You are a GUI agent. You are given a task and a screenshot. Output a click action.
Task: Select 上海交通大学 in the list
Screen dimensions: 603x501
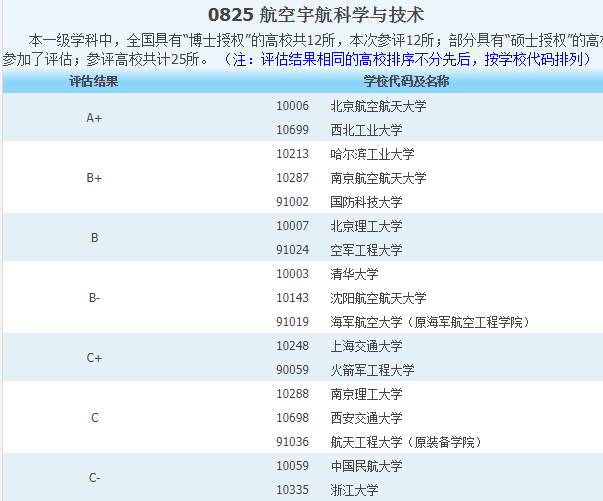pyautogui.click(x=365, y=346)
